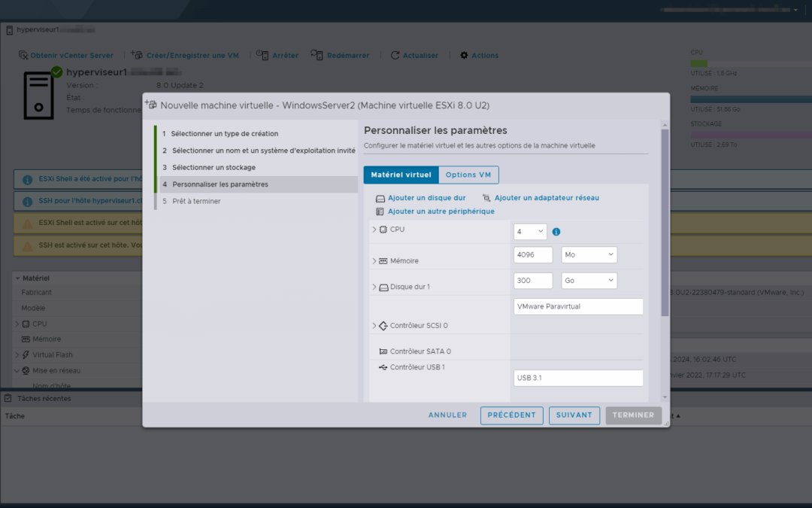Click the warning icon on SSH est activé banner
The height and width of the screenshot is (508, 812).
pyautogui.click(x=28, y=246)
